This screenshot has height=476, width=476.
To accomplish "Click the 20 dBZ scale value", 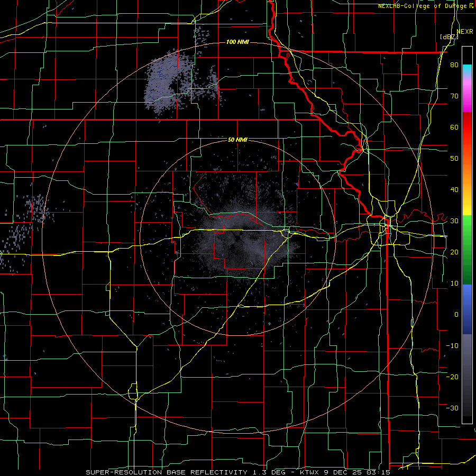I will click(x=454, y=252).
